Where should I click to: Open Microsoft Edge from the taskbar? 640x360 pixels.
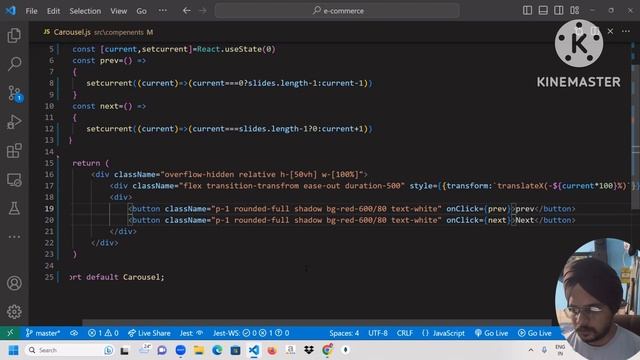pyautogui.click(x=217, y=350)
